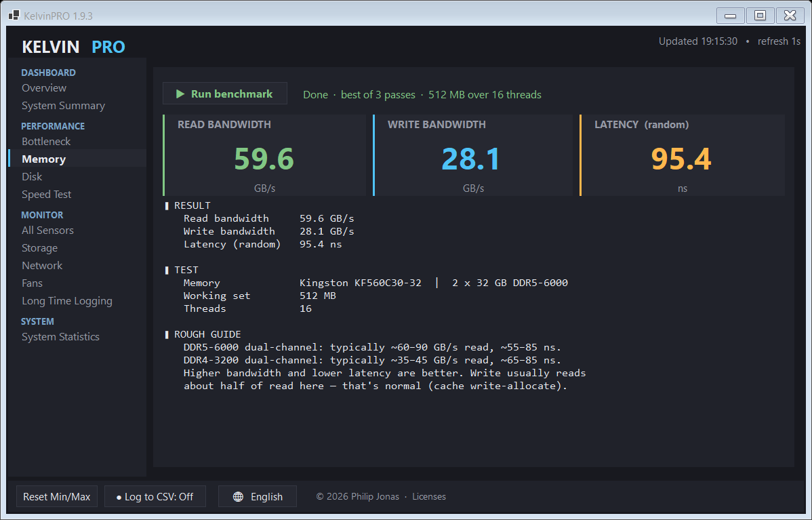Click result row 'Latency (random) 95.4 ns'

[x=262, y=244]
